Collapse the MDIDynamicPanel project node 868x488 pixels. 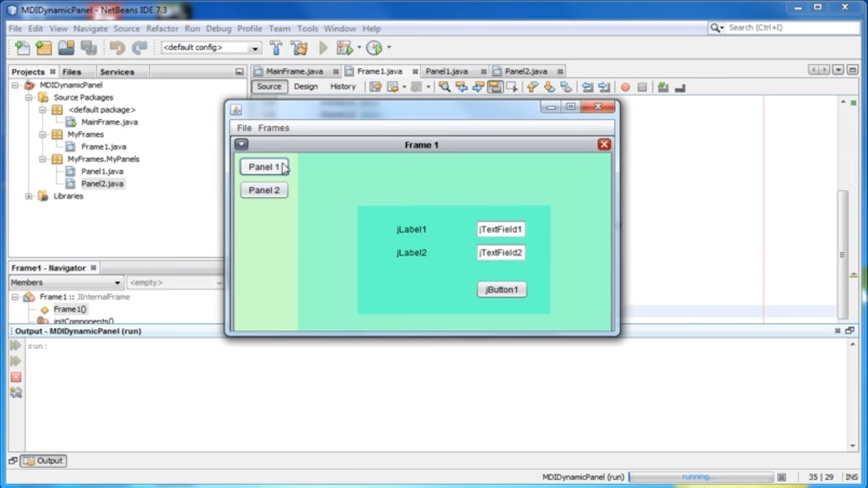16,85
